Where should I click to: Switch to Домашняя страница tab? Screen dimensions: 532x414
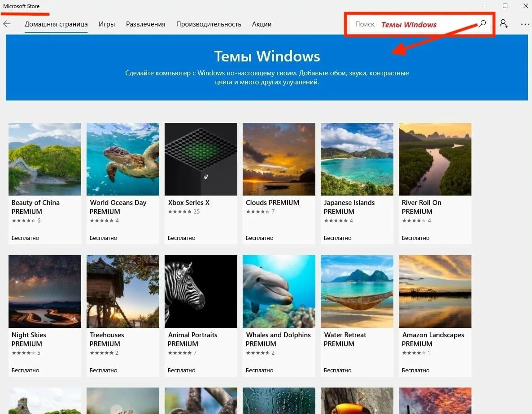[56, 24]
